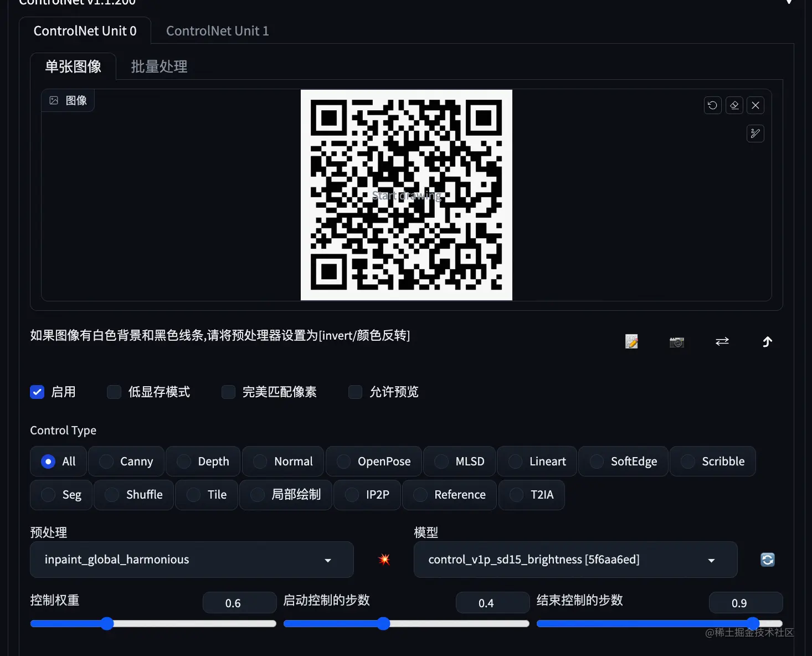Click the upward arrow send-dimensions icon

point(767,342)
